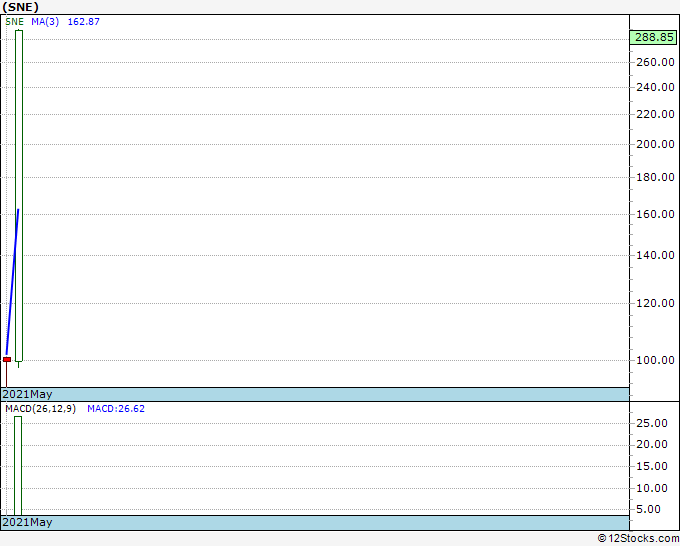Click the 220.00 price axis label
Viewport: 680px width, 546px height.
(655, 114)
